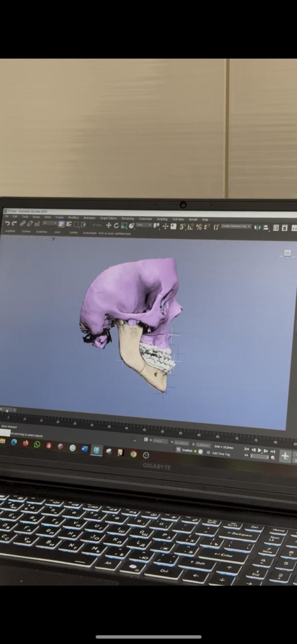The height and width of the screenshot is (644, 297).
Task: Step to previous frame
Action: click(253, 449)
